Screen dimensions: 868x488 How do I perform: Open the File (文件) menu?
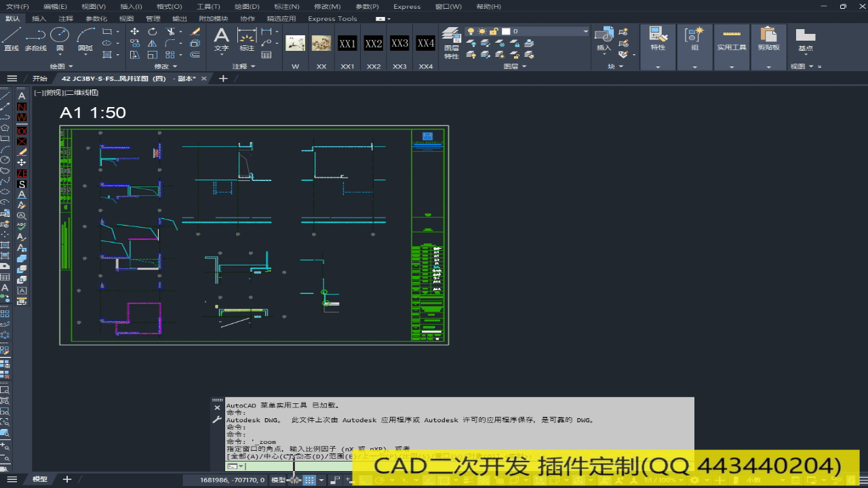click(x=17, y=6)
